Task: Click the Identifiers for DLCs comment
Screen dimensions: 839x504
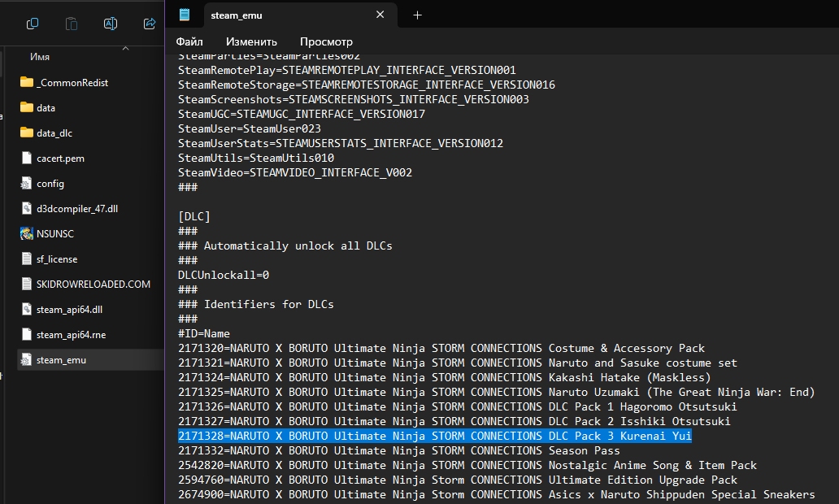Action: (x=256, y=305)
